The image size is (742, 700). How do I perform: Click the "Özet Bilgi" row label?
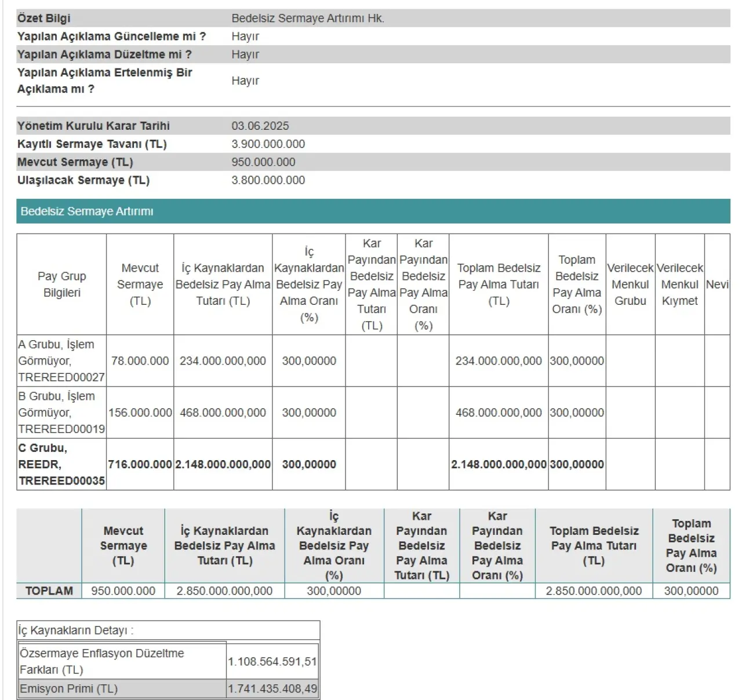[x=44, y=18]
